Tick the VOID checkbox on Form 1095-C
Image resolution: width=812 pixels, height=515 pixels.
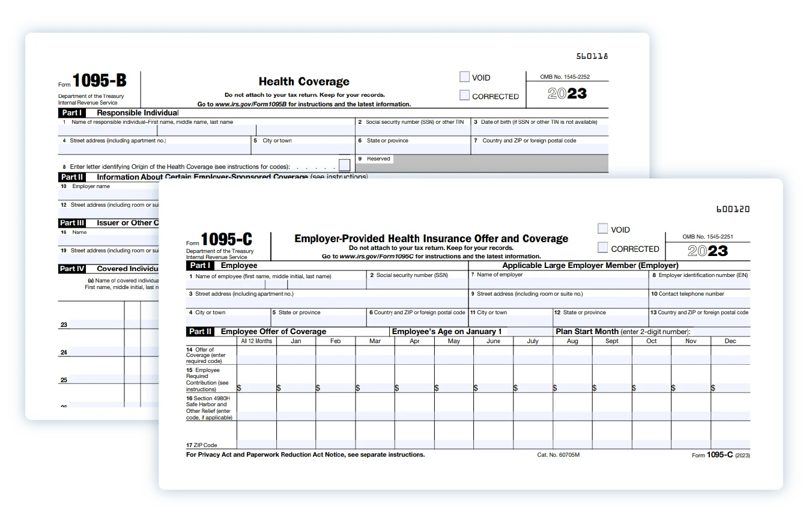(x=602, y=229)
